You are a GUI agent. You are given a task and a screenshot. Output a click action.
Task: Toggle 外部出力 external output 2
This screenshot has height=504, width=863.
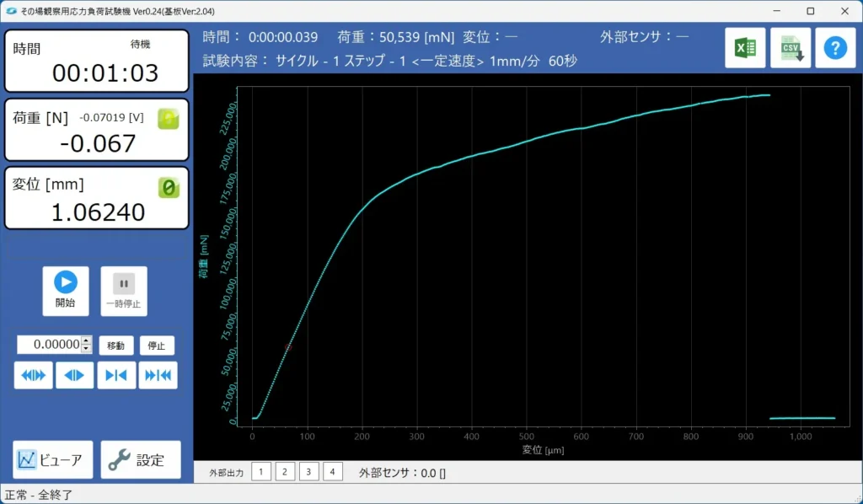pyautogui.click(x=285, y=472)
